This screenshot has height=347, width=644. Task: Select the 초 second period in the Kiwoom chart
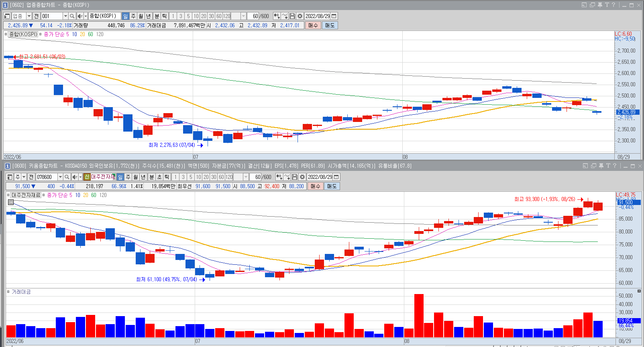coord(159,177)
